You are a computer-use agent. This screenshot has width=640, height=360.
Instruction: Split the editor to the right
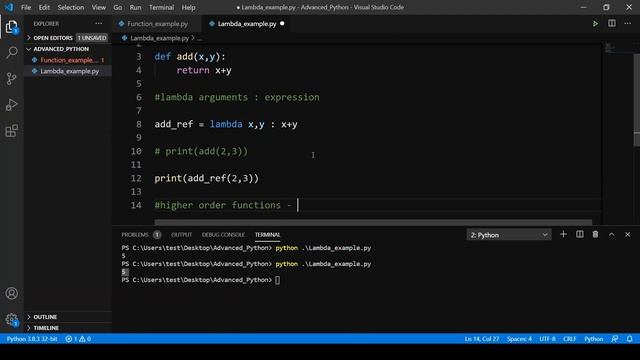(x=611, y=24)
